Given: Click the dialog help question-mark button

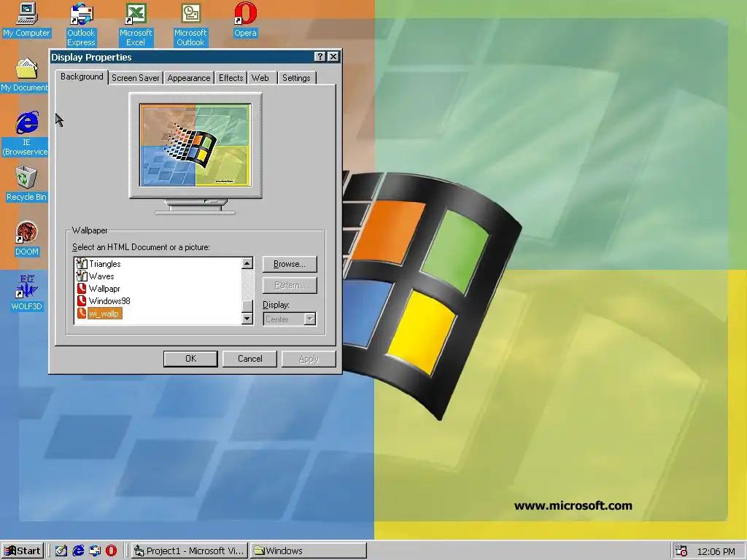Looking at the screenshot, I should pos(320,57).
